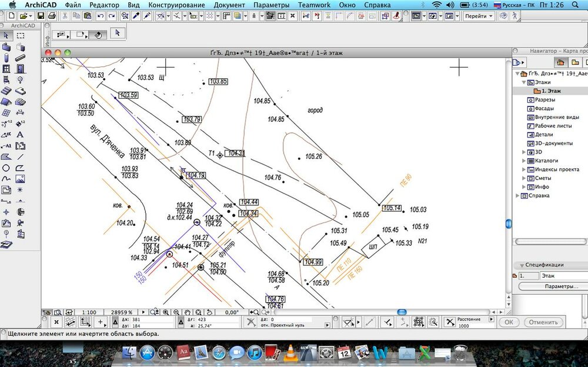Choose the Text tool (letter A)
This screenshot has width=588, height=367.
[21, 134]
